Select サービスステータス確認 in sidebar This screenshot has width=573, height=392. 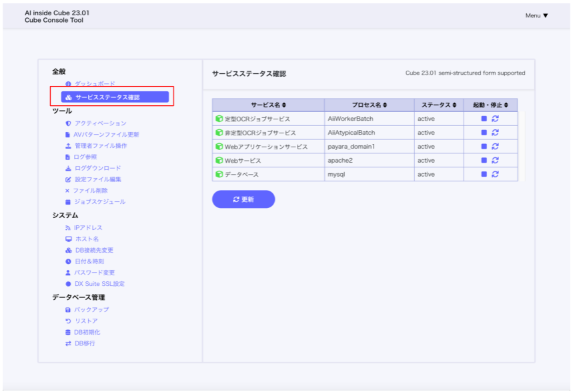[x=107, y=97]
